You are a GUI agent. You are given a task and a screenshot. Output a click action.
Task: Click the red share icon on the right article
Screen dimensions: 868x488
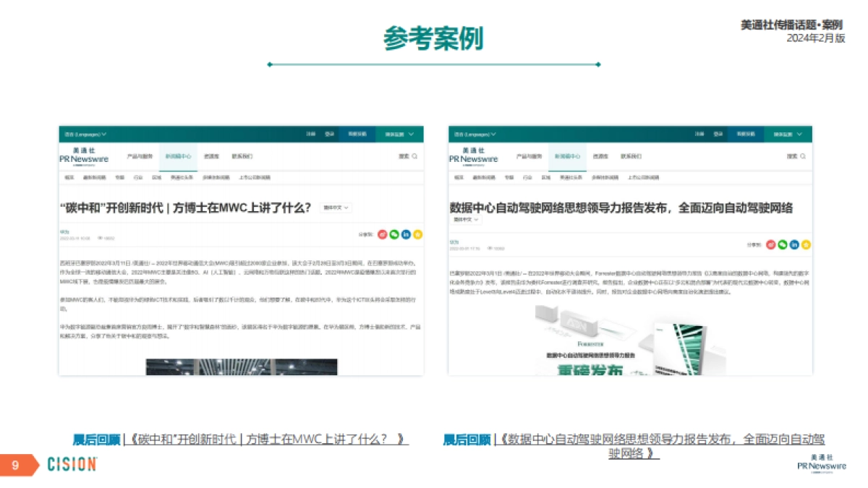770,244
